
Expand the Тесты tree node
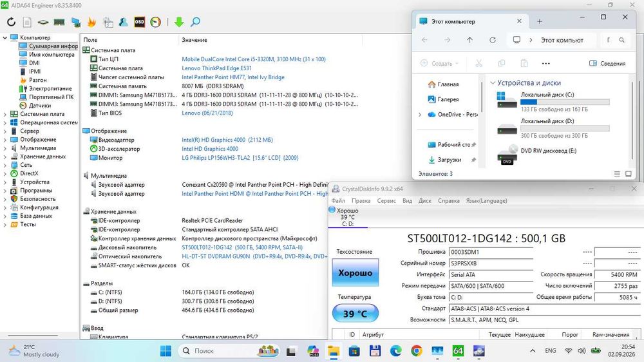[x=5, y=224]
